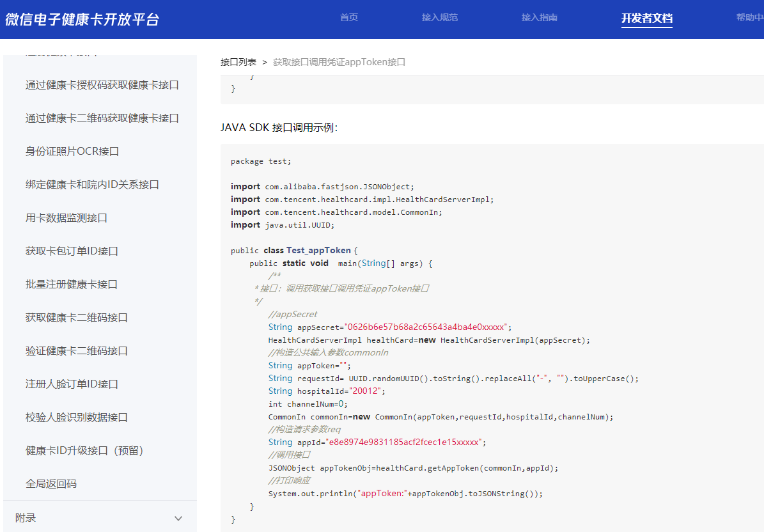The image size is (764, 532).
Task: Open the 接入规范 section
Action: point(440,17)
